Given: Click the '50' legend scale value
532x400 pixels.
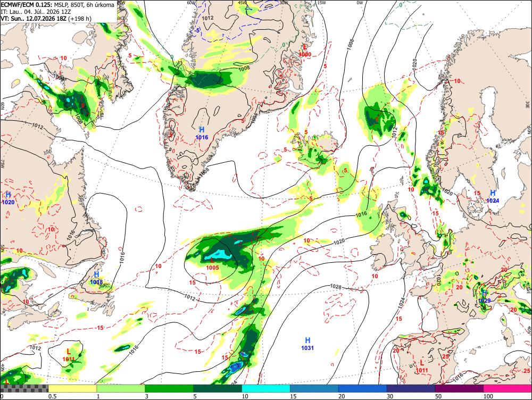Looking at the screenshot, I should (x=438, y=396).
